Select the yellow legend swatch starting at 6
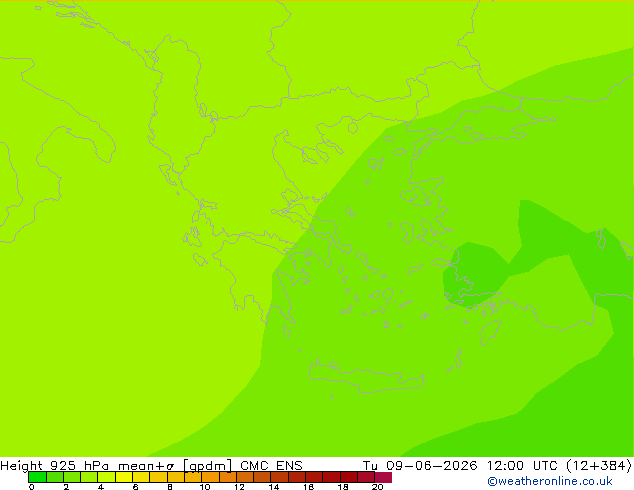The height and width of the screenshot is (490, 634). click(x=141, y=477)
